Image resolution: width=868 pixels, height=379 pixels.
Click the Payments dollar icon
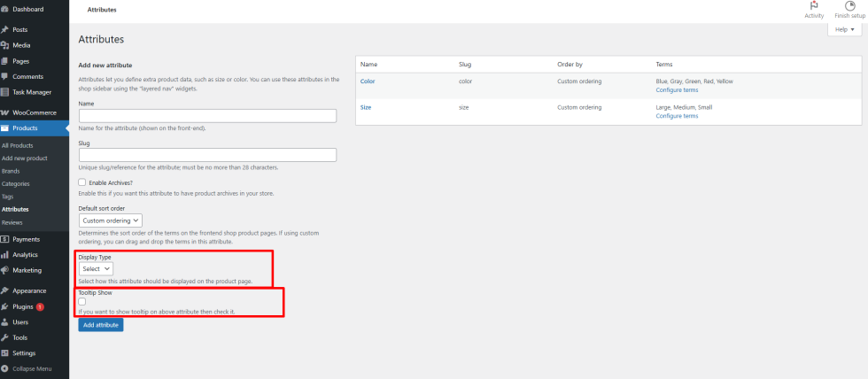4,239
